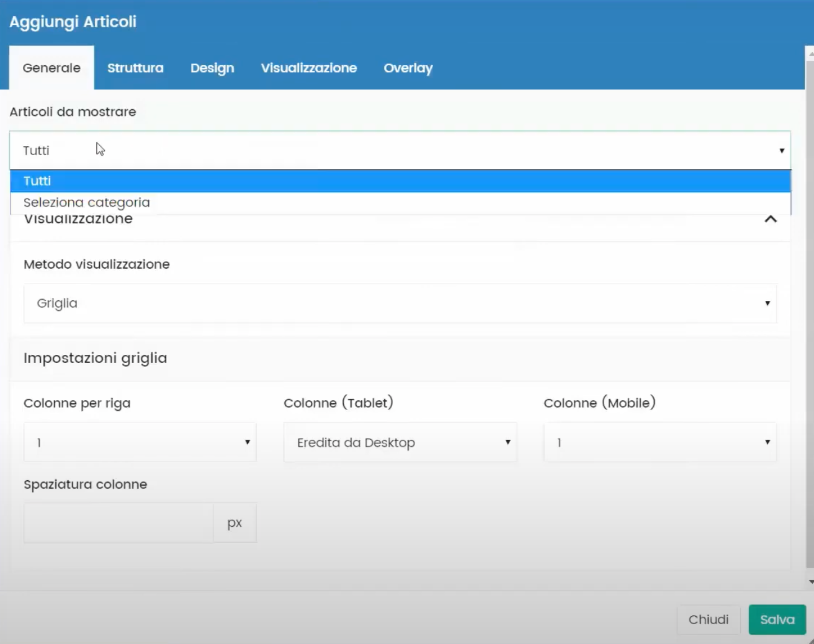This screenshot has height=644, width=814.
Task: Click the scrollbar up arrow
Action: (810, 54)
